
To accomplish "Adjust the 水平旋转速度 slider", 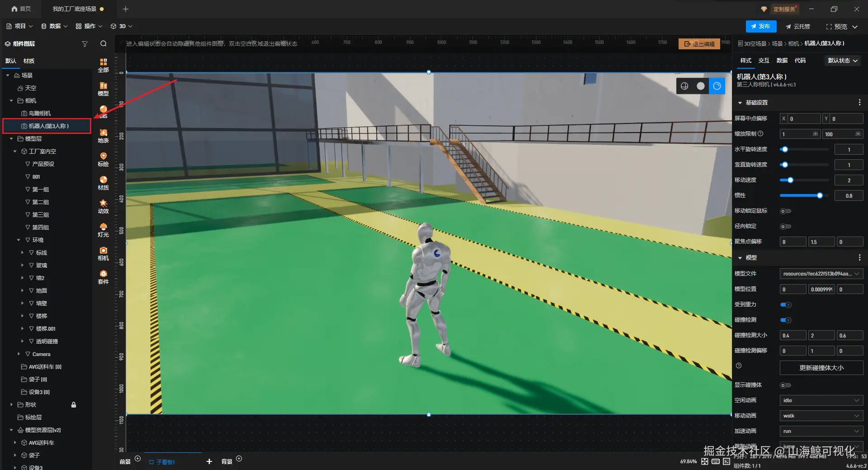I will [805, 149].
